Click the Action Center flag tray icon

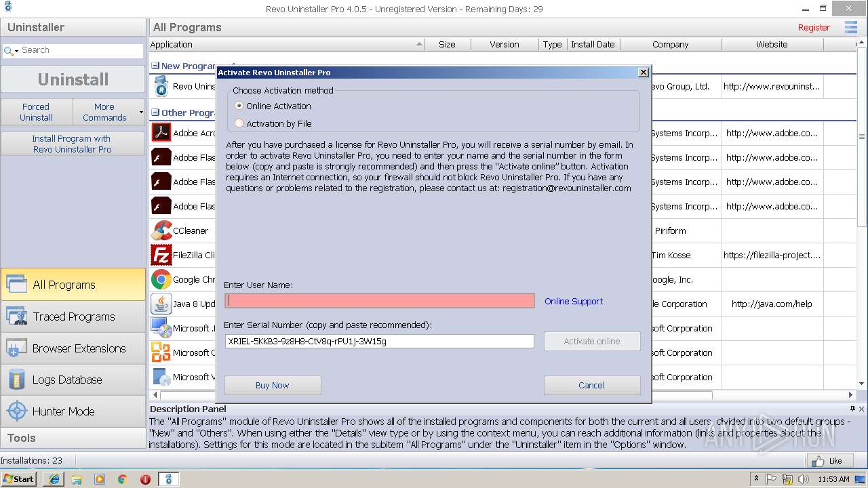click(771, 479)
